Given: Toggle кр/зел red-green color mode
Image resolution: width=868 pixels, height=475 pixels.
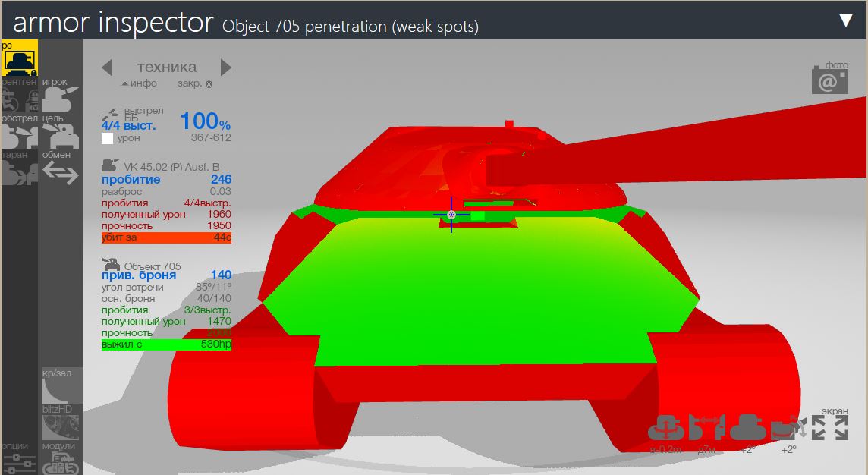Looking at the screenshot, I should 61,386.
